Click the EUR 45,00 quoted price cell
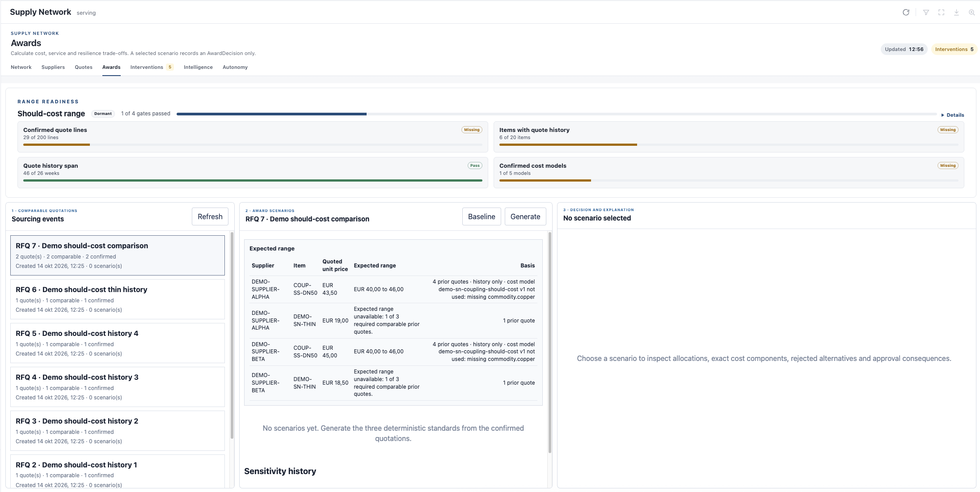 330,352
